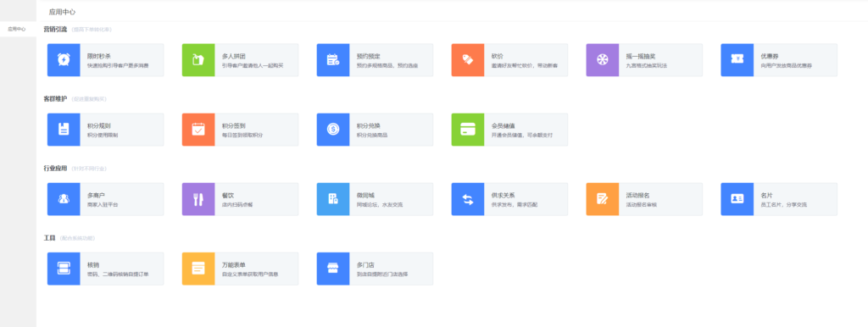The width and height of the screenshot is (868, 327).
Task: Click the purple 摇一摇抽奖 wheel icon
Action: [603, 60]
